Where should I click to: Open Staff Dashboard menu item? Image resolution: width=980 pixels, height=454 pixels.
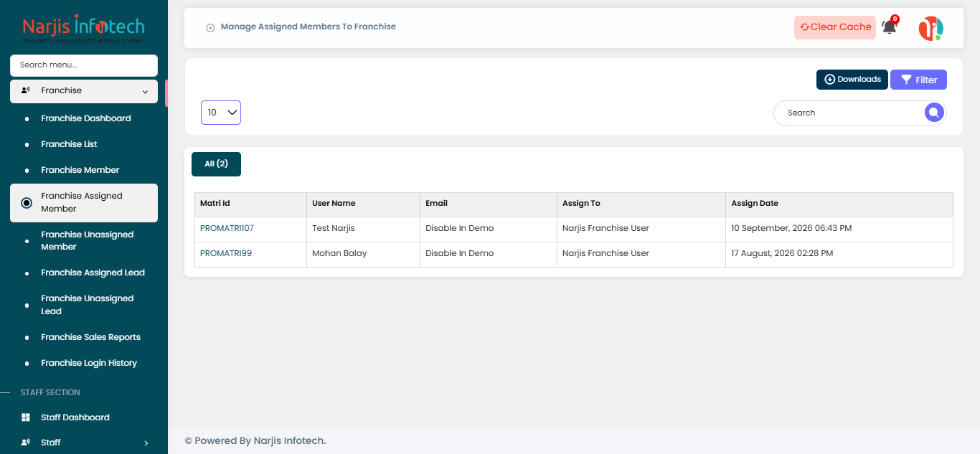(x=75, y=417)
